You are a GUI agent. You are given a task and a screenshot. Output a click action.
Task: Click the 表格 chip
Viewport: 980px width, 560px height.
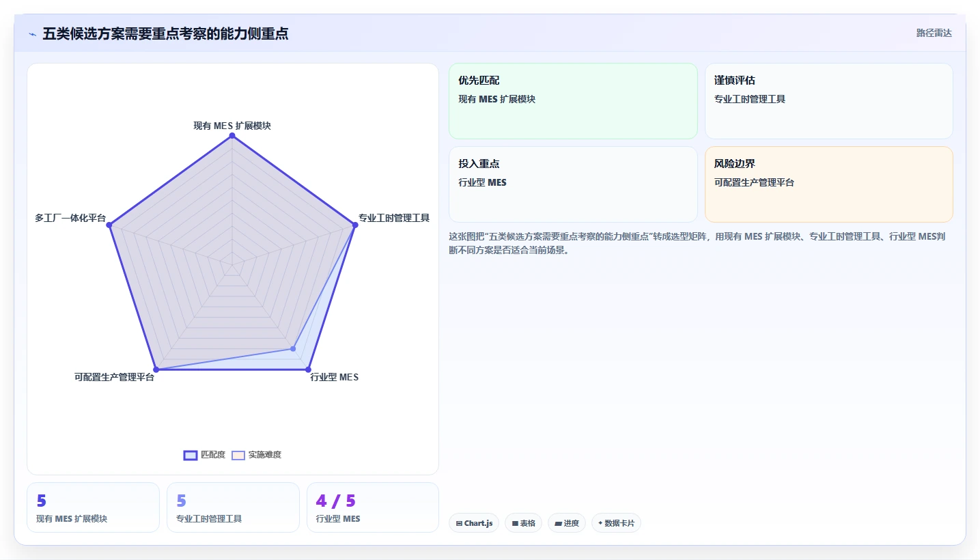[524, 523]
